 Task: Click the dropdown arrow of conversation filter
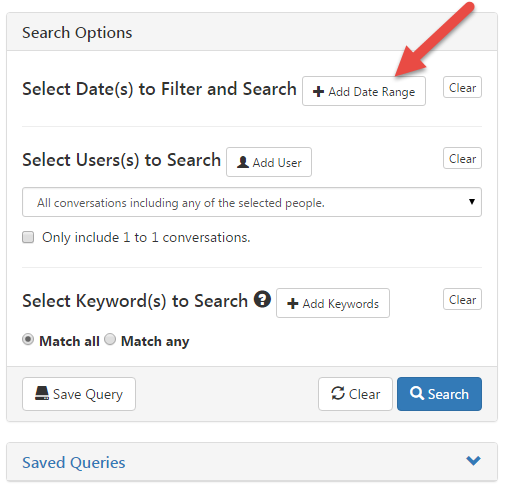(472, 202)
